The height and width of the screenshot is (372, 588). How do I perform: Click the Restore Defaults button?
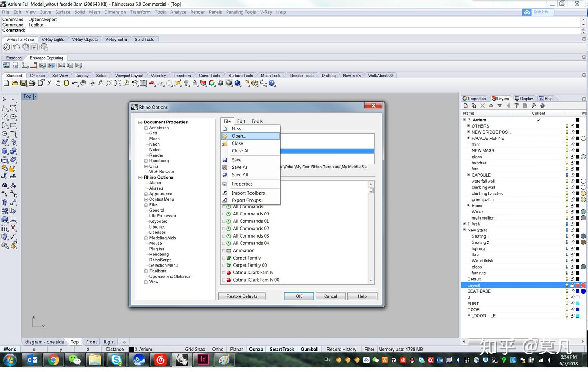pyautogui.click(x=242, y=296)
